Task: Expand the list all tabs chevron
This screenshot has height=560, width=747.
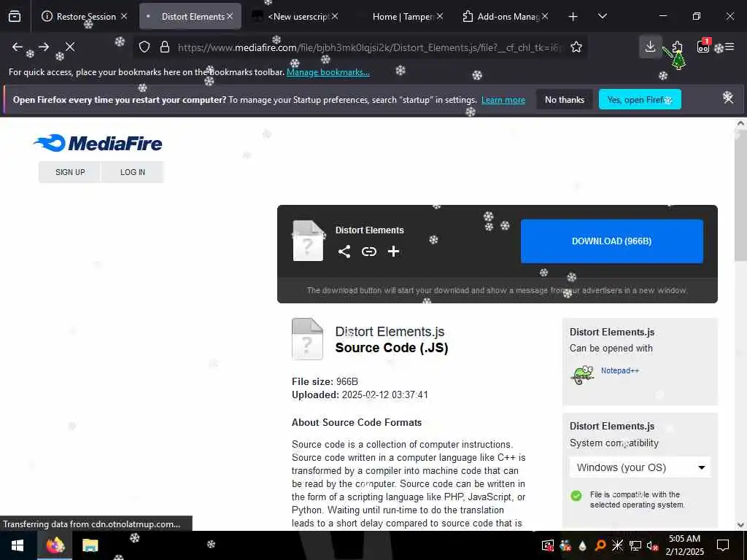Action: pyautogui.click(x=602, y=16)
